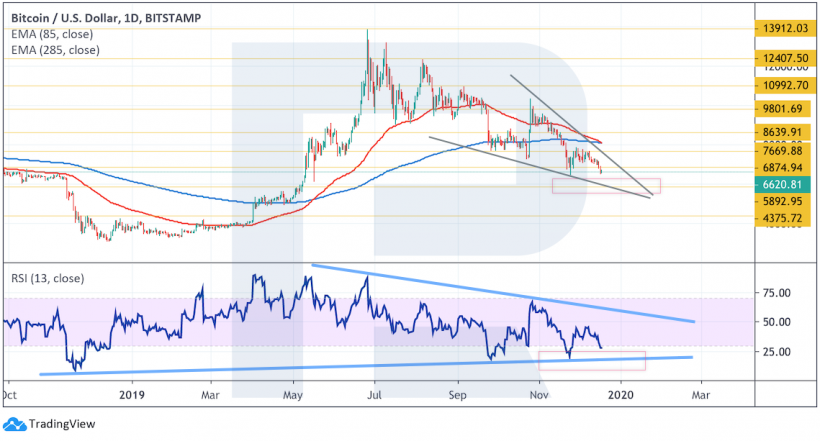Click the TradingView text link
This screenshot has height=441, width=820.
click(56, 422)
